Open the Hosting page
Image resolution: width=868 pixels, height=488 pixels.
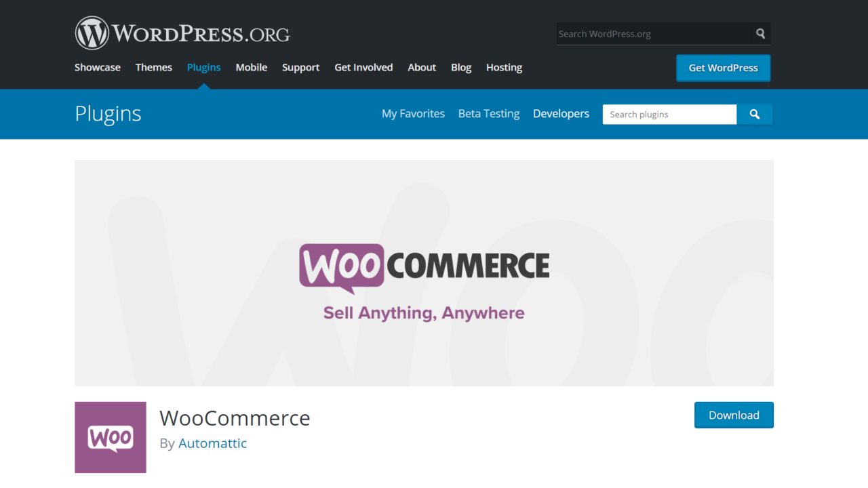pos(504,67)
